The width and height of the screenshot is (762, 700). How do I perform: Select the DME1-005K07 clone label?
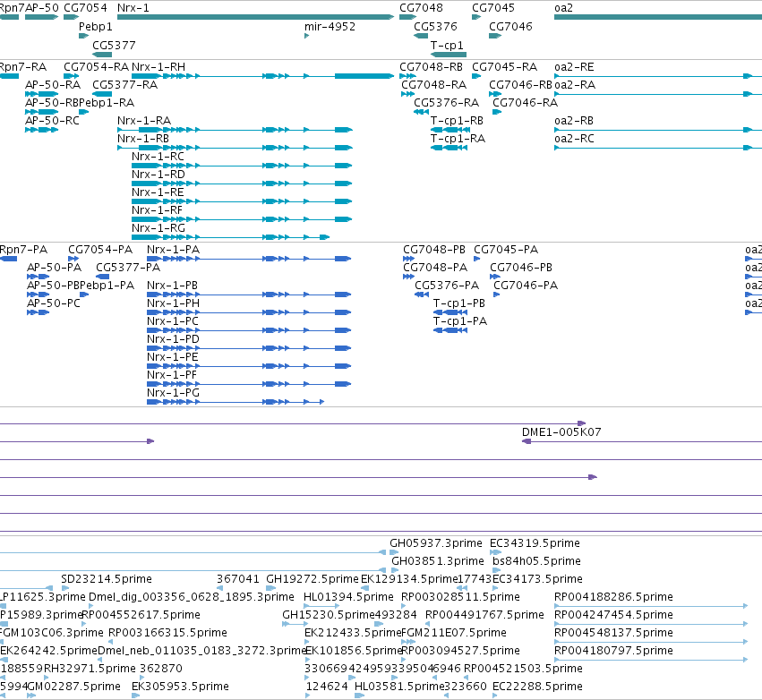coord(561,431)
